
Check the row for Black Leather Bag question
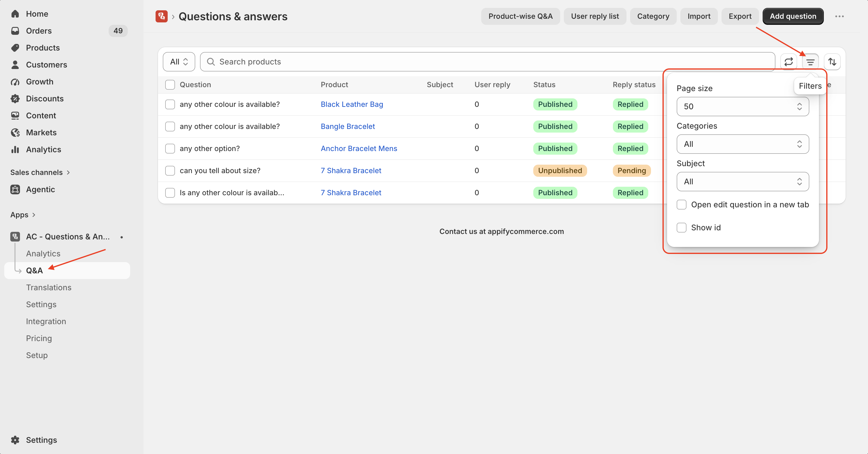[x=170, y=104]
